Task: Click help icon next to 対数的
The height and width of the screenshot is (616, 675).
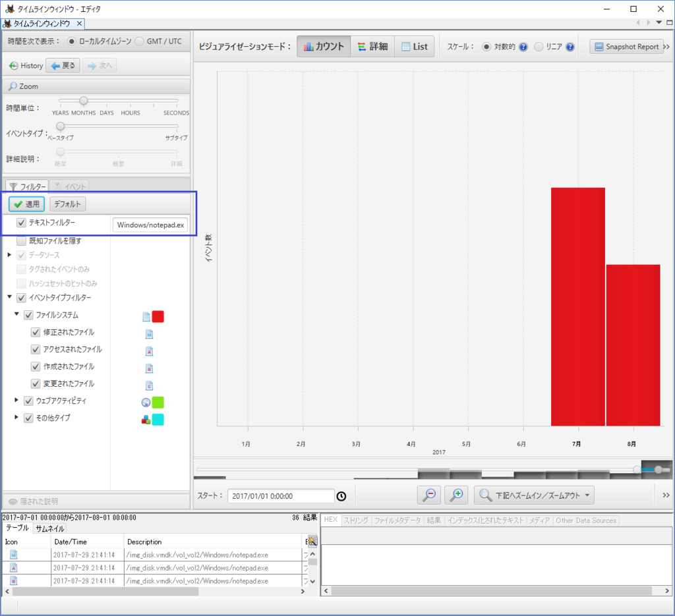Action: [523, 47]
